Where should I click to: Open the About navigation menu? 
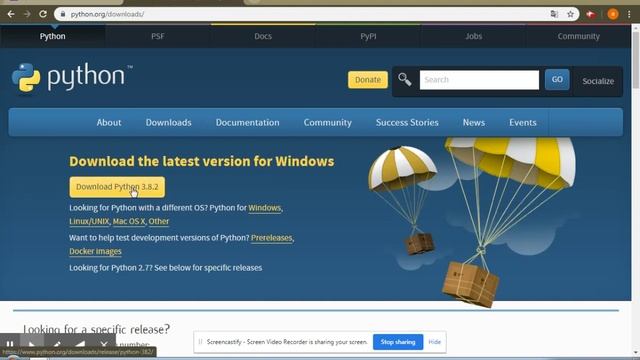point(109,122)
